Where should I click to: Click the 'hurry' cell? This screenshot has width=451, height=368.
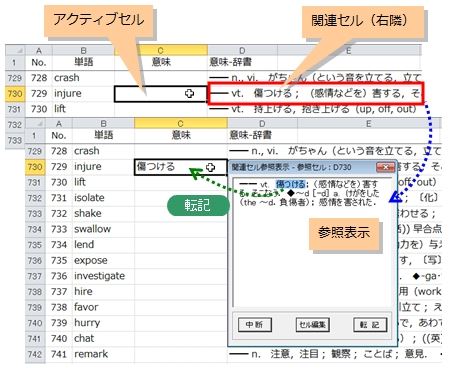click(103, 323)
